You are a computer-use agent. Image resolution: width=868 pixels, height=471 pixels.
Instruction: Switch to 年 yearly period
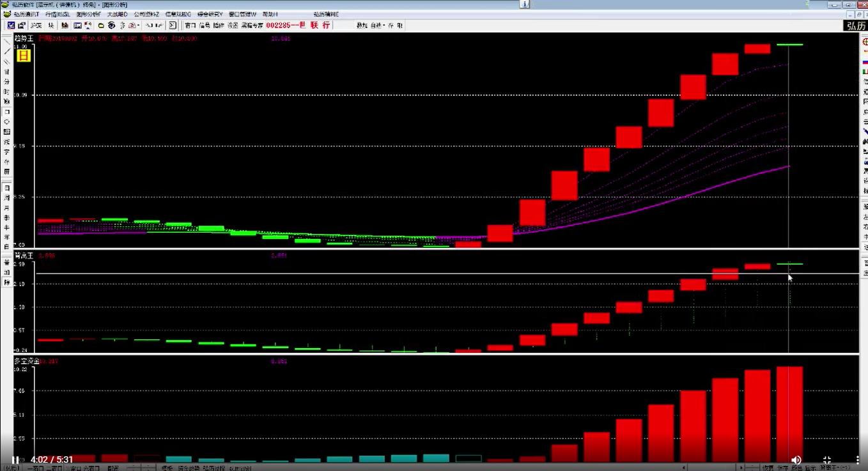(x=7, y=237)
